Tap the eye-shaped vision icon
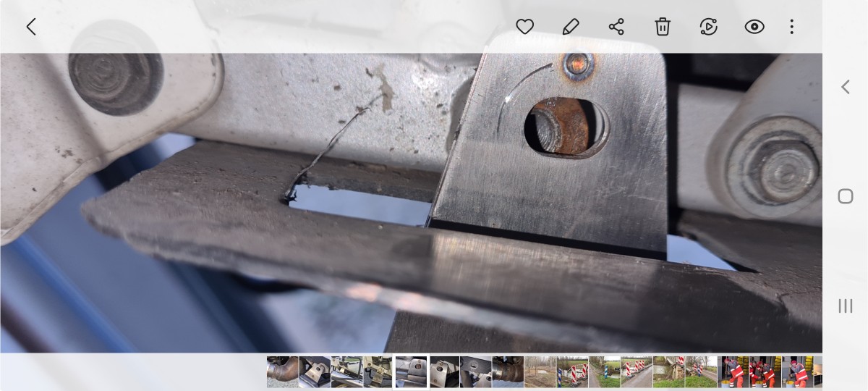Viewport: 868px width, 391px height. [754, 27]
